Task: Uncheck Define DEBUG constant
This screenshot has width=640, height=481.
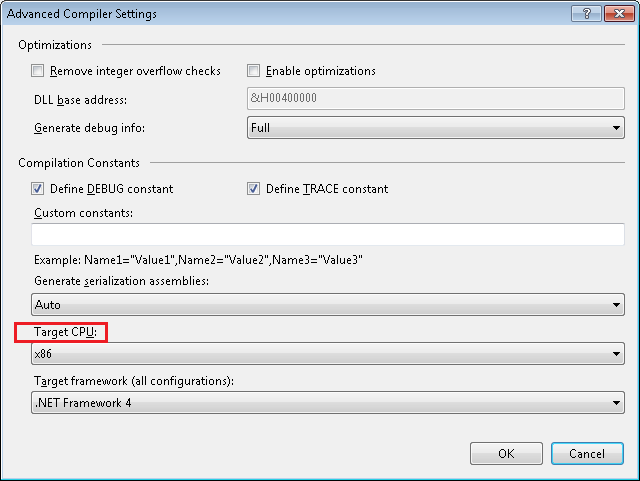Action: (x=39, y=188)
